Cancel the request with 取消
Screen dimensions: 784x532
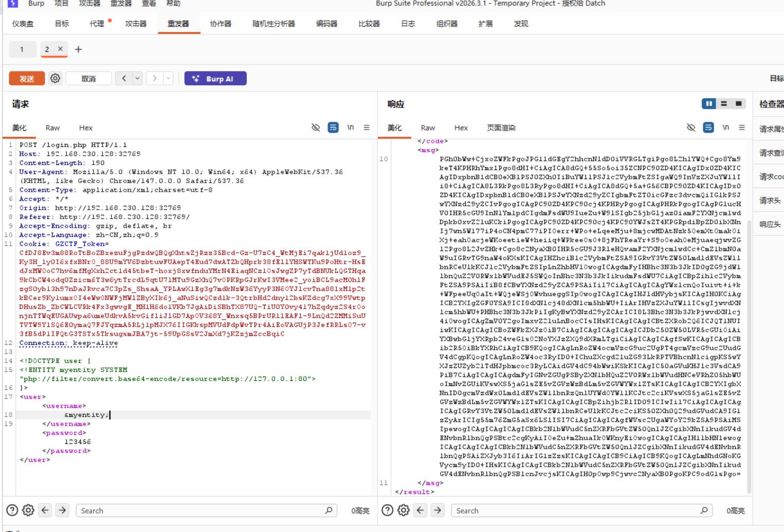(x=88, y=78)
